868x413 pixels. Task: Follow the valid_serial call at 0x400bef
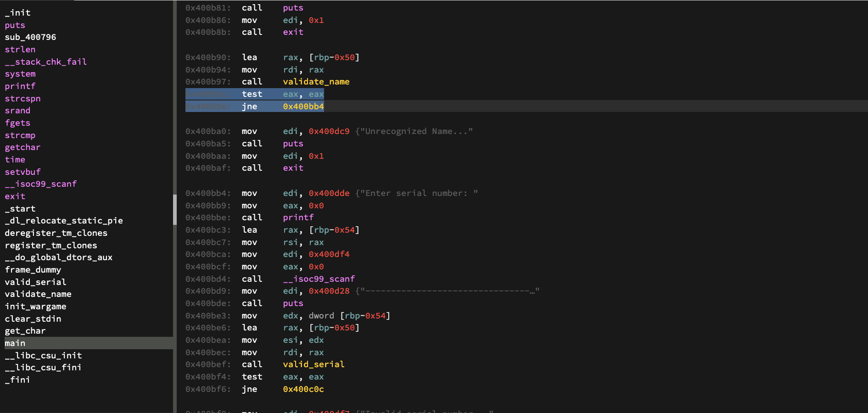(314, 364)
